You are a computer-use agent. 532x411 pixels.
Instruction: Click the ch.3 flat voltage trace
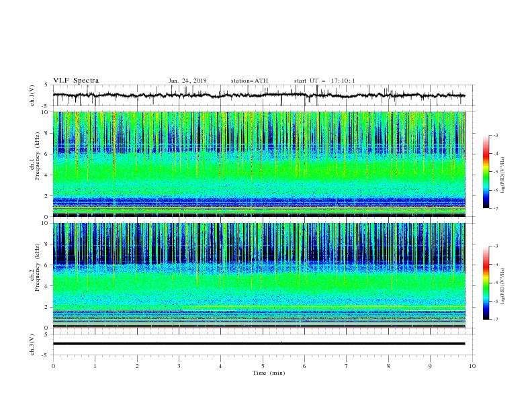point(259,344)
